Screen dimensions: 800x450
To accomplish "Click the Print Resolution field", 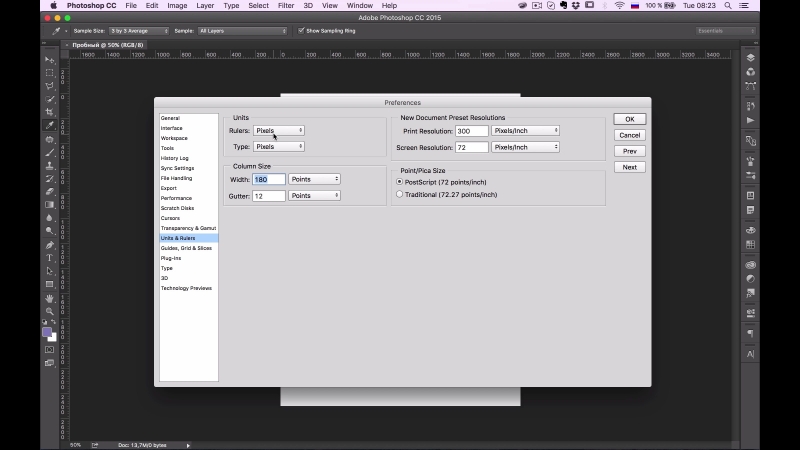I will [471, 131].
